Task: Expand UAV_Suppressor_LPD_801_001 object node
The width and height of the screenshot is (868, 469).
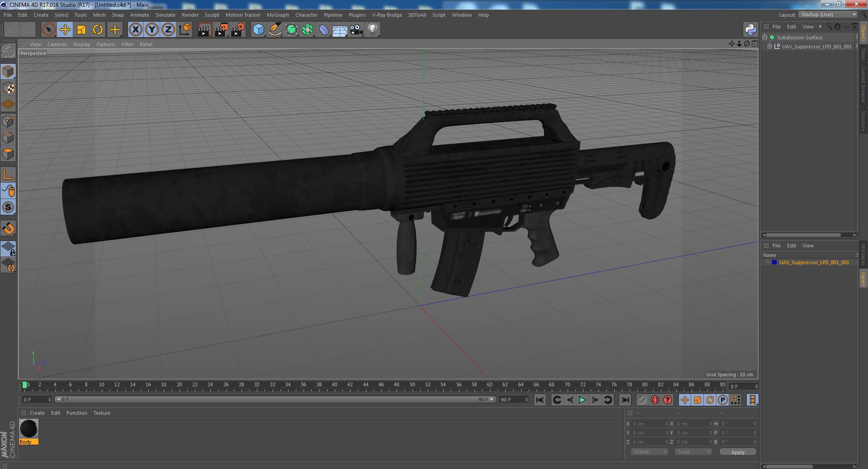Action: [x=770, y=47]
